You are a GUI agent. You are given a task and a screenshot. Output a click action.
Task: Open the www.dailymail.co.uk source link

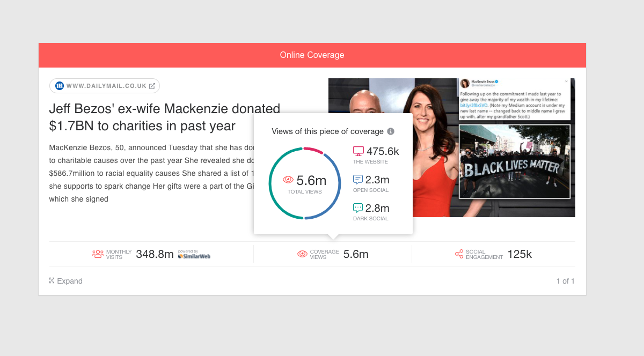105,86
